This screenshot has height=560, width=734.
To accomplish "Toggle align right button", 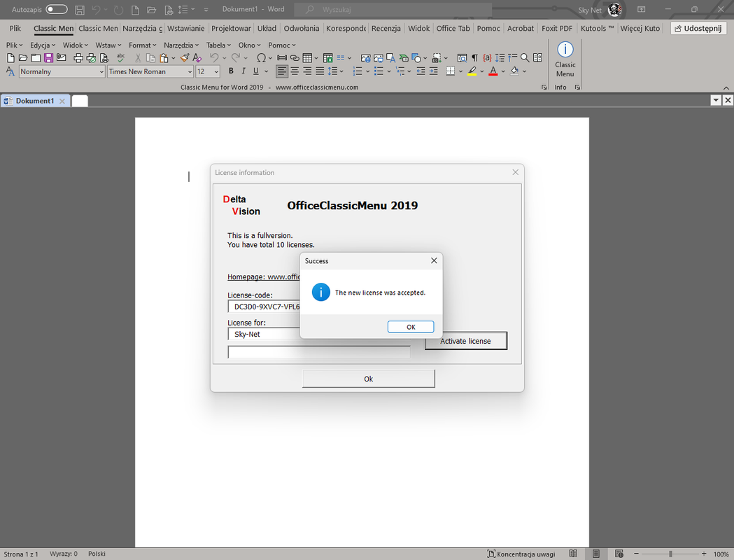I will click(x=307, y=71).
